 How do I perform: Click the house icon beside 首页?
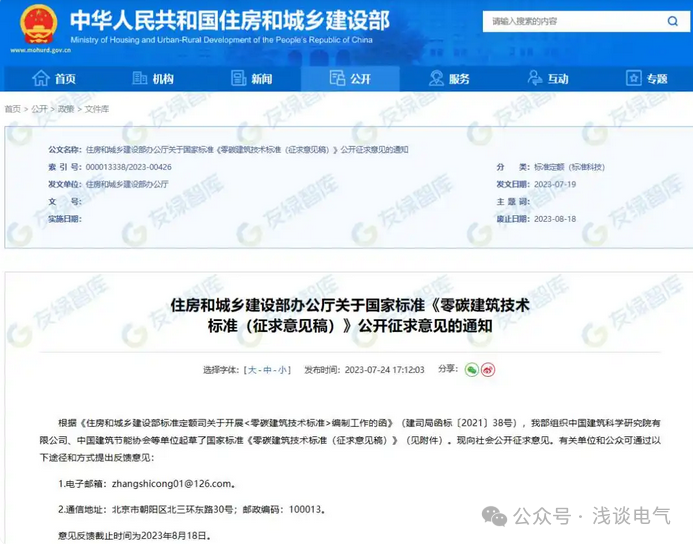(x=41, y=78)
